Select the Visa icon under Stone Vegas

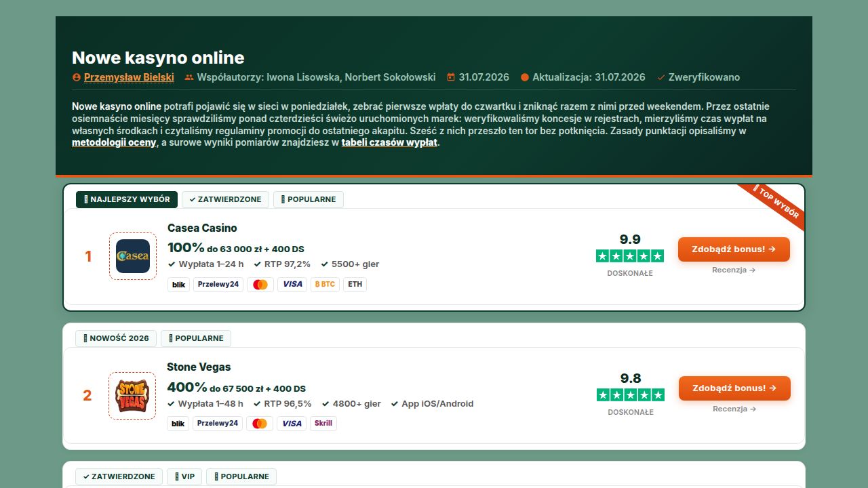(292, 424)
